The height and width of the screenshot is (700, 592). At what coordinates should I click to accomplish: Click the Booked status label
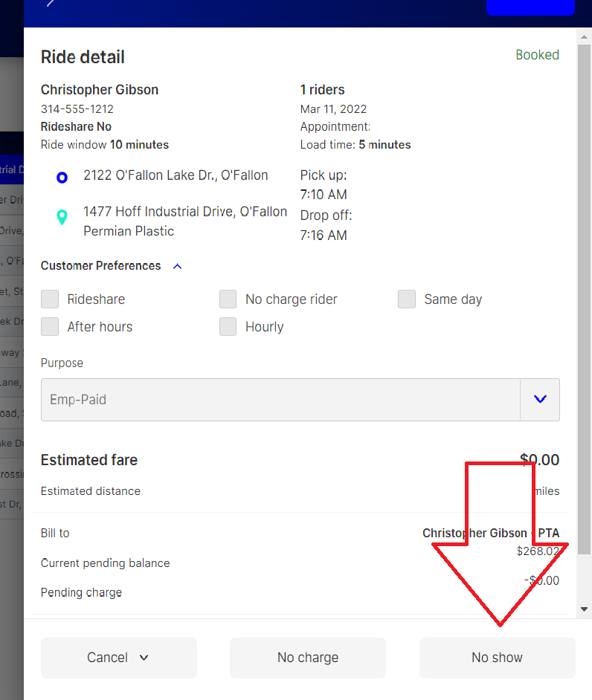coord(537,55)
